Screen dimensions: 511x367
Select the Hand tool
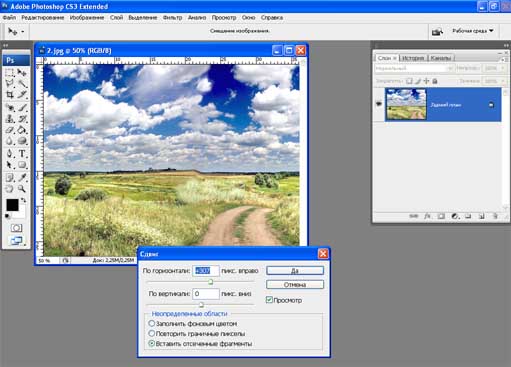click(10, 189)
